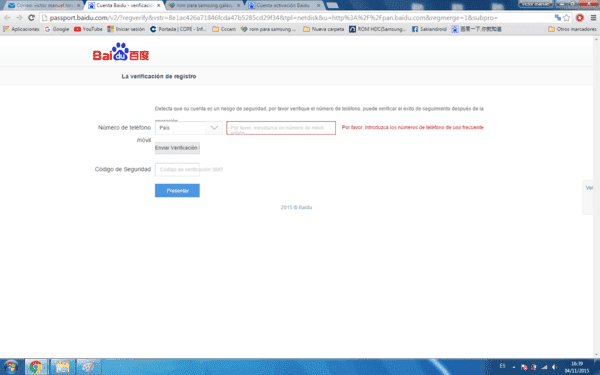Screen dimensions: 600x375
Task: Close the rom para samsung galaxy tab
Action: 238,5
